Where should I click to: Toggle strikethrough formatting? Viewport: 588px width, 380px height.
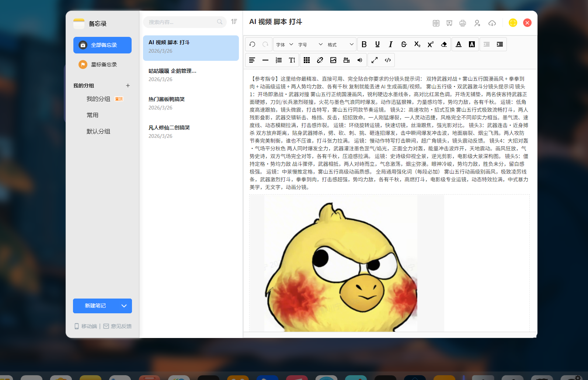pos(404,44)
